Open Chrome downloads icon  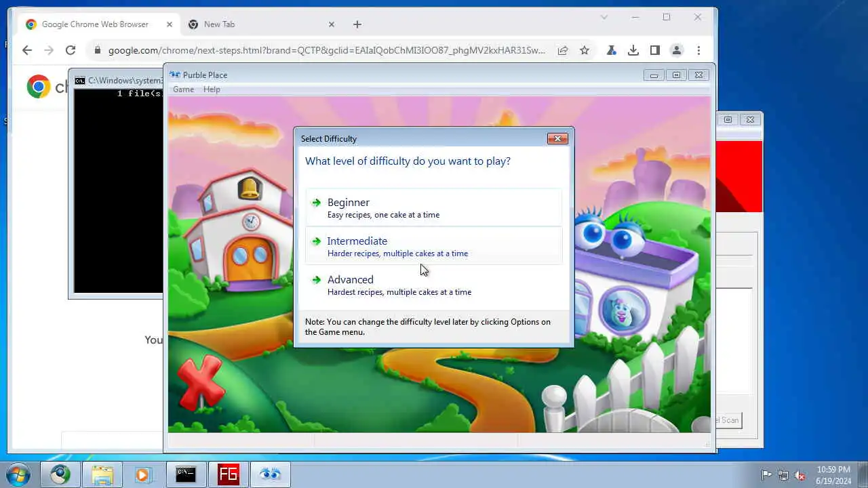pos(633,50)
